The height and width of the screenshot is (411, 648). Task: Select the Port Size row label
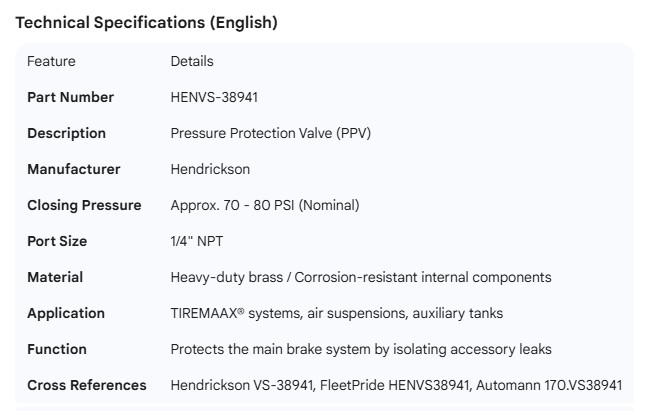coord(57,241)
